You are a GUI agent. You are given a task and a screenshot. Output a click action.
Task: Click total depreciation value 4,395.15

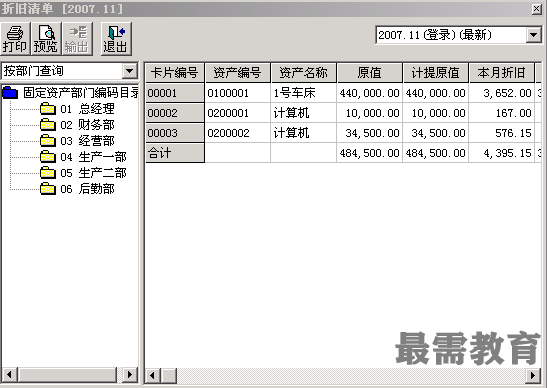click(x=501, y=153)
